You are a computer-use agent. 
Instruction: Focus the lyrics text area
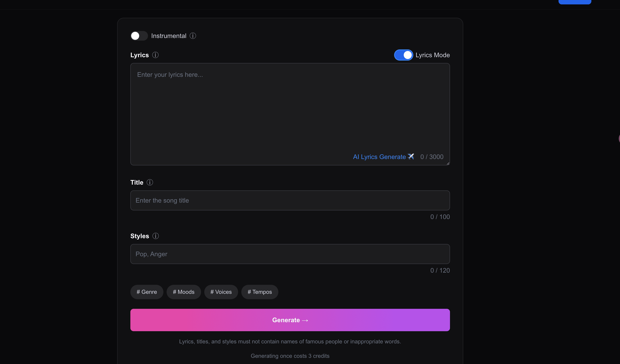tap(290, 114)
